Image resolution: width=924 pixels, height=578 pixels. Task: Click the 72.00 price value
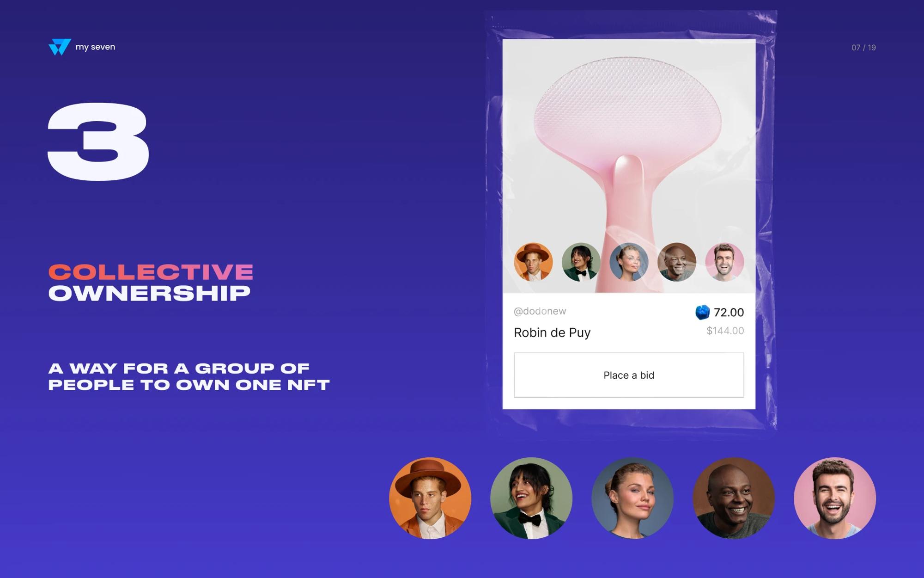(729, 312)
